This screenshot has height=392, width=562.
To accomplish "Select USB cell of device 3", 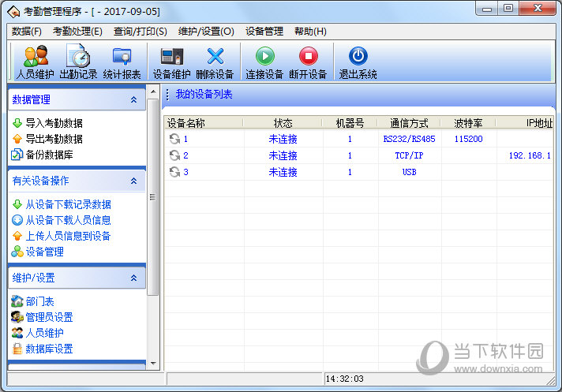I will (x=410, y=172).
